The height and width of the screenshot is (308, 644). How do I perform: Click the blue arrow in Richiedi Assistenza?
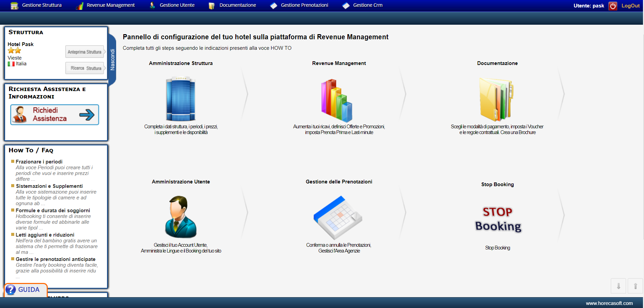pos(87,115)
